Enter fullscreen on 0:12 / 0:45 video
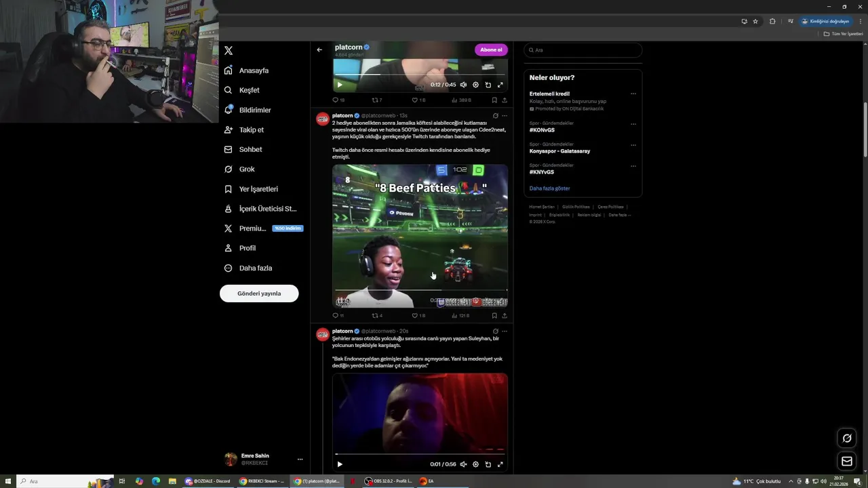Screen dimensions: 868x488 [x=500, y=85]
